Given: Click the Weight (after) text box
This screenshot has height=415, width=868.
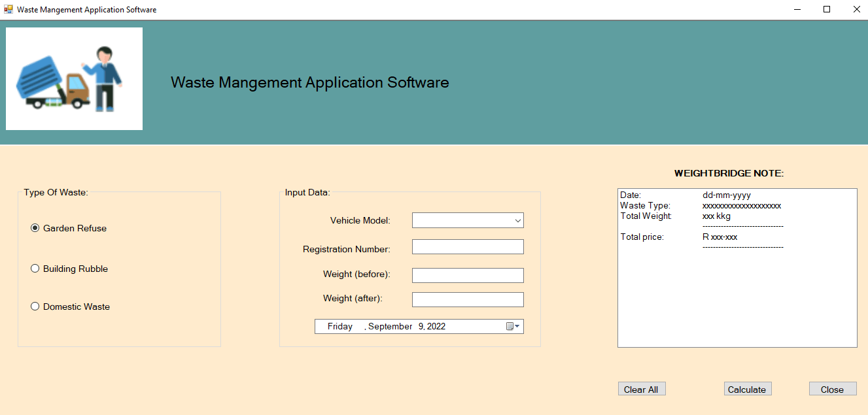Looking at the screenshot, I should click(x=467, y=299).
